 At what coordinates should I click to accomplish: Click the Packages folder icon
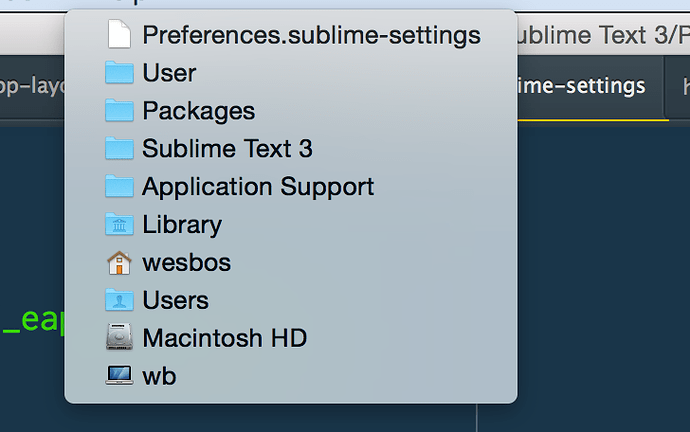119,110
